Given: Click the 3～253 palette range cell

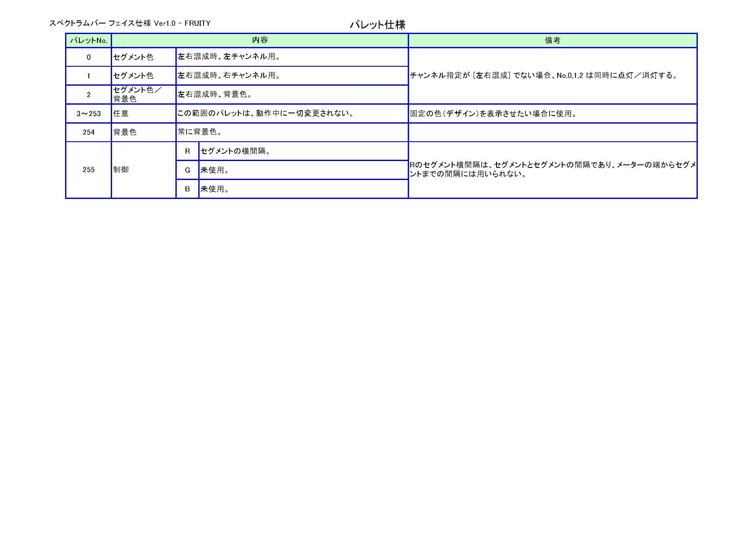Looking at the screenshot, I should pyautogui.click(x=89, y=114).
